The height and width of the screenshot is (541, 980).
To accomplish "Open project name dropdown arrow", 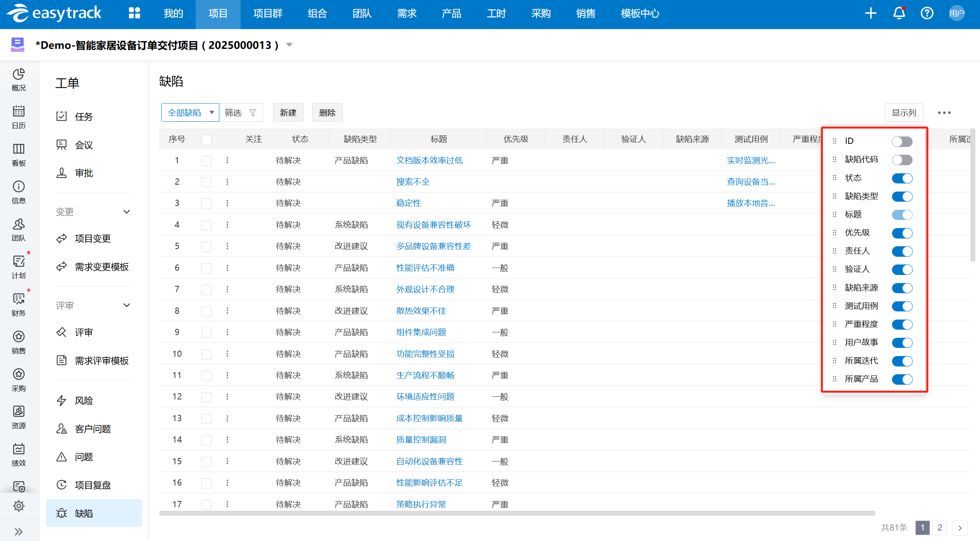I will (x=289, y=45).
